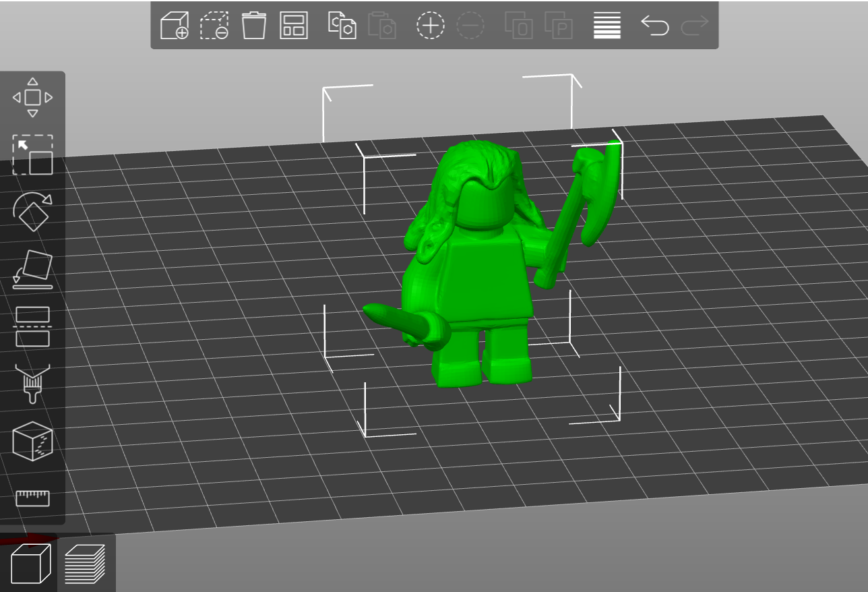This screenshot has height=592, width=868.
Task: Add an instance with the plus circle
Action: (x=431, y=26)
